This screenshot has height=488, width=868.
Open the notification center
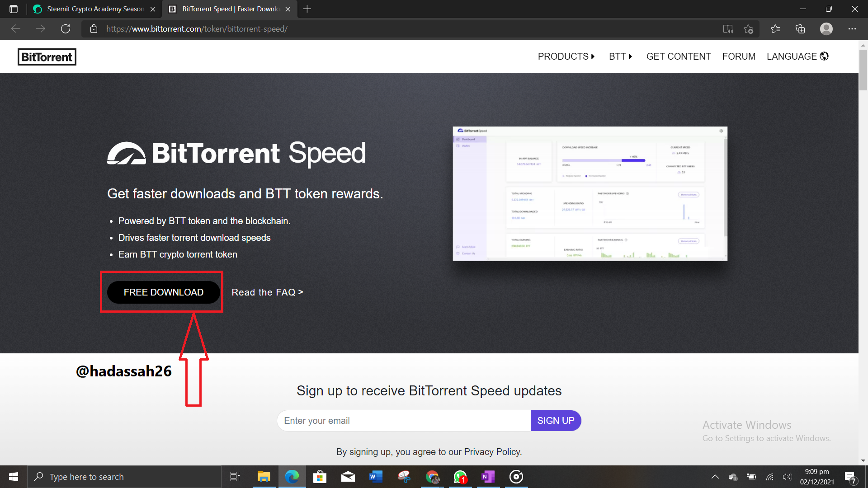point(850,477)
